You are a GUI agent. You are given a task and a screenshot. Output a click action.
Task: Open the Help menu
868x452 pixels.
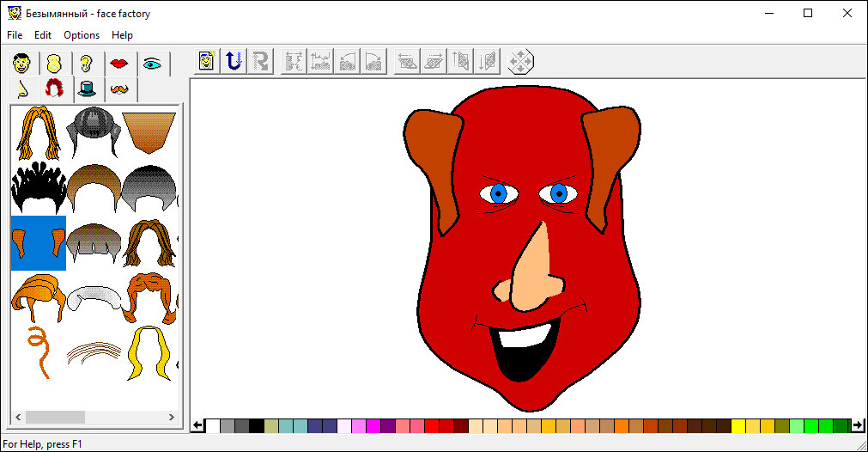tap(122, 35)
